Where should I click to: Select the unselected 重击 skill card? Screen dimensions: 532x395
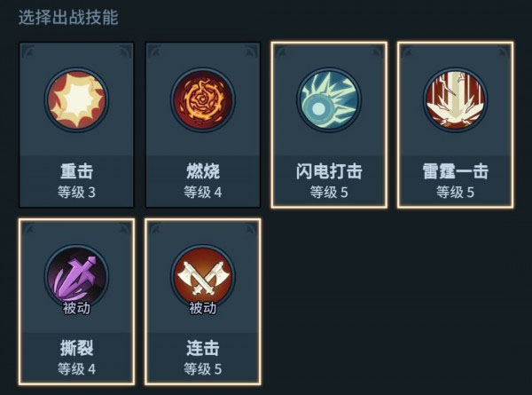pos(76,124)
